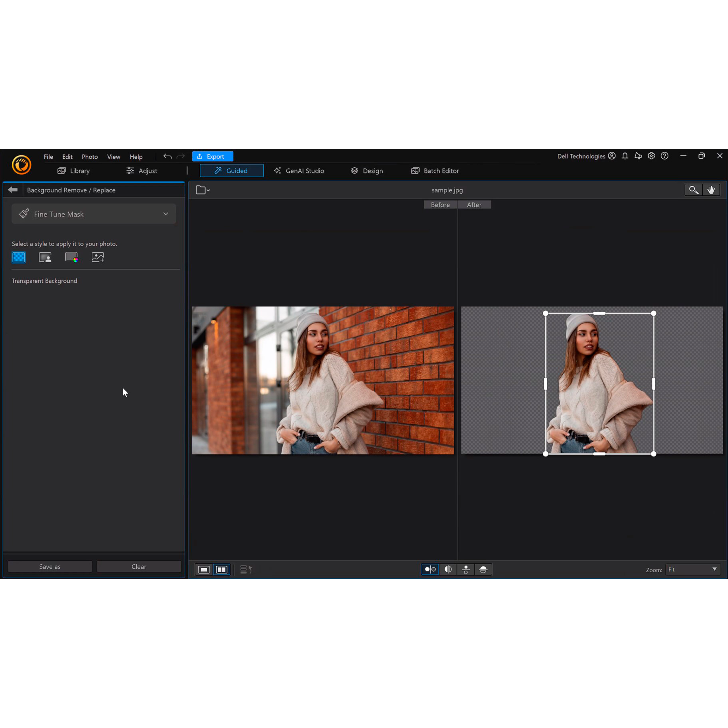This screenshot has height=728, width=728.
Task: Switch to the Batch Editor tab
Action: coord(435,170)
